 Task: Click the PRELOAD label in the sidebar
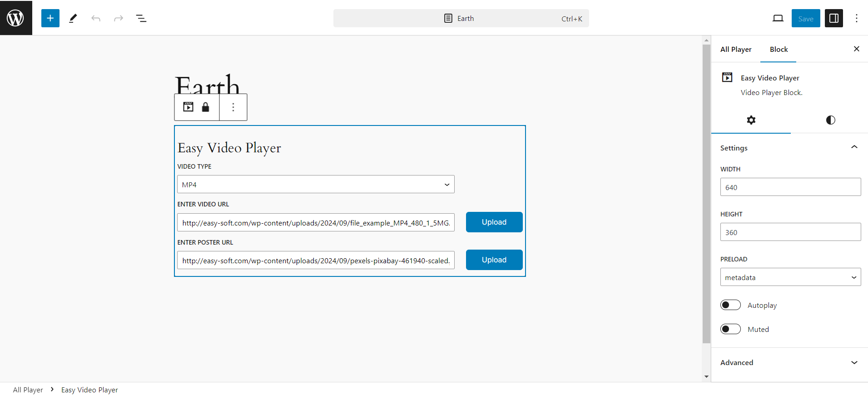point(734,259)
